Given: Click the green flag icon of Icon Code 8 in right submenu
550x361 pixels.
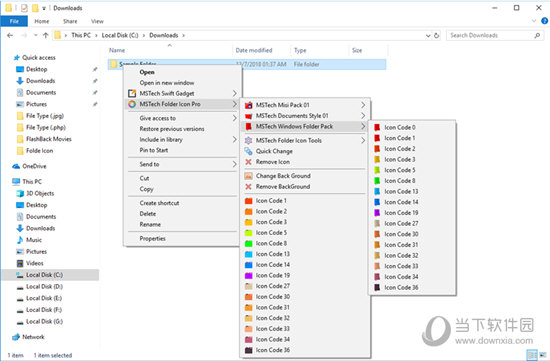Looking at the screenshot, I should point(377,181).
